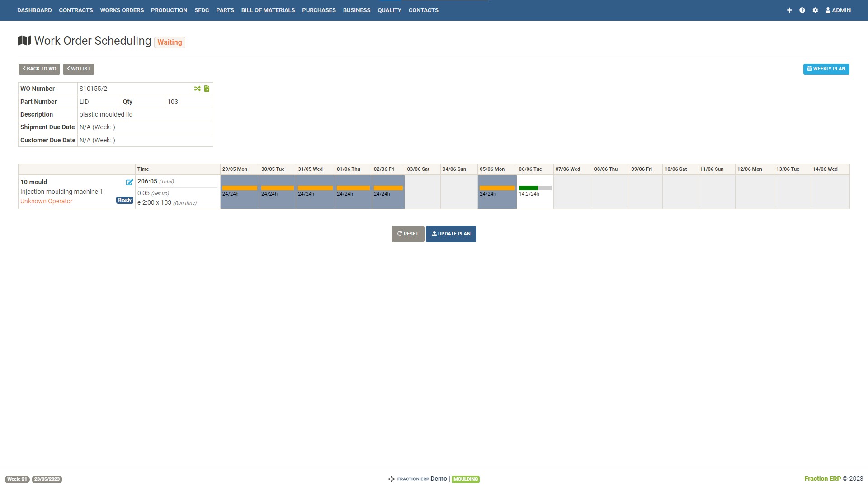Click the UPDATE PLAN button
The image size is (868, 488).
pyautogui.click(x=451, y=234)
